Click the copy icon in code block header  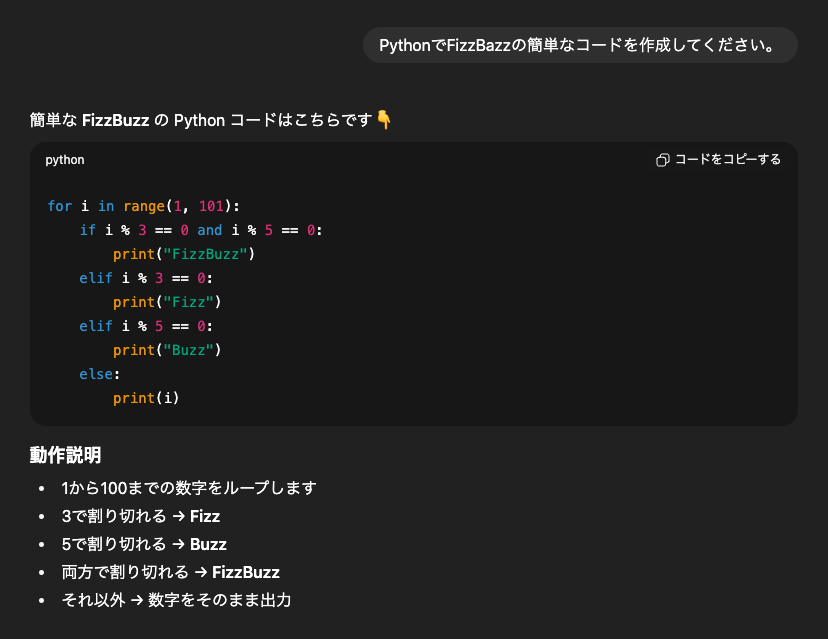tap(662, 160)
